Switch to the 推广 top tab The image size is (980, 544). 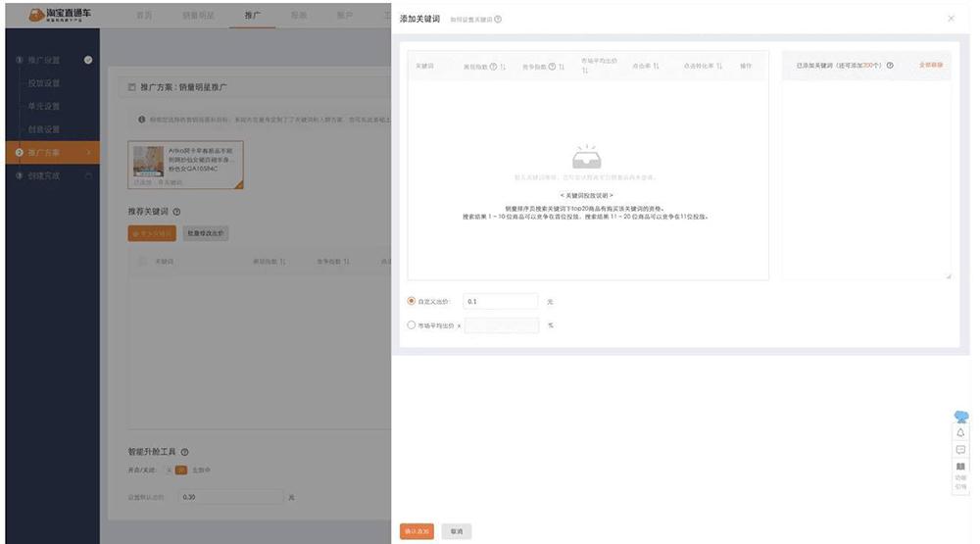click(252, 16)
